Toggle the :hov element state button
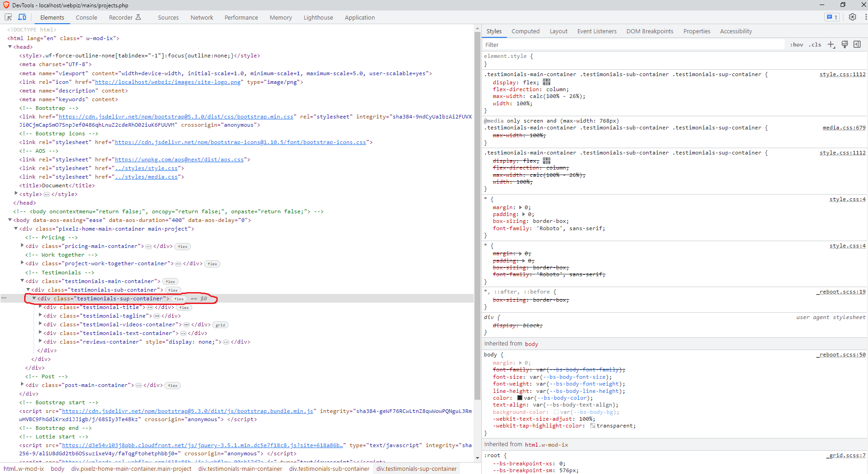Image resolution: width=868 pixels, height=474 pixels. [x=797, y=45]
